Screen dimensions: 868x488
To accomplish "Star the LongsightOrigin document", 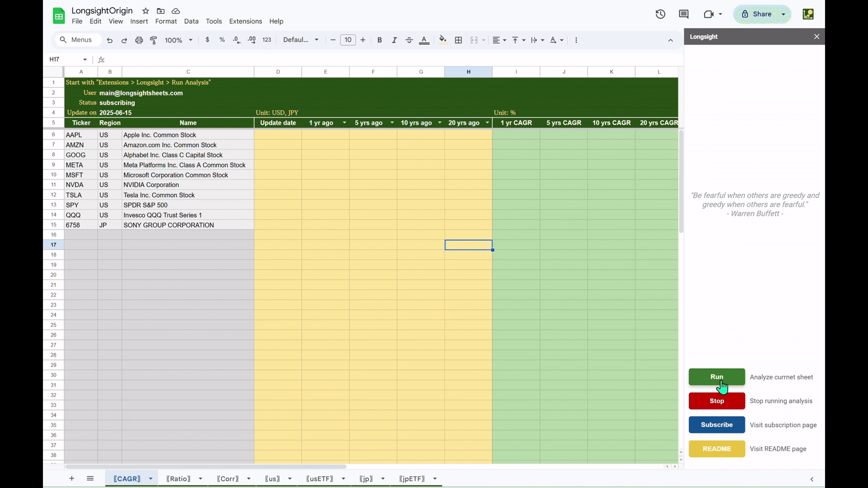I will (x=146, y=11).
